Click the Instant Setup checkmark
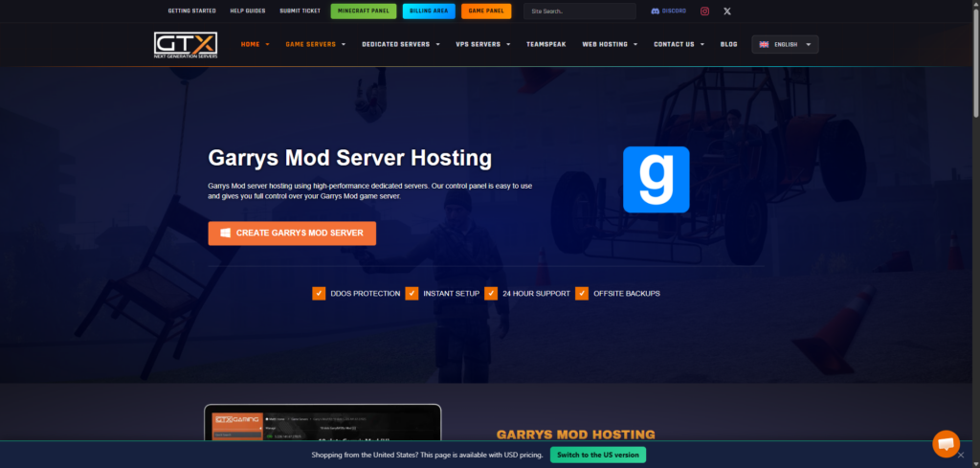 point(412,293)
